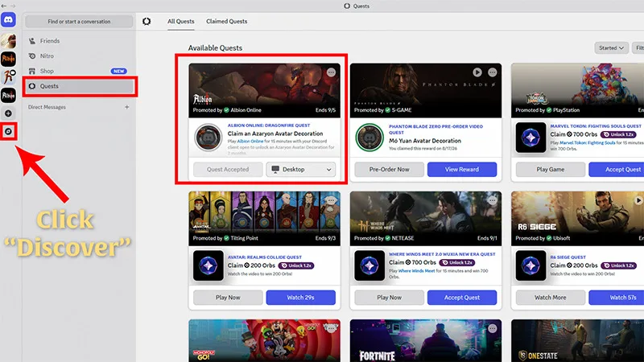Play the Phantom Blade quest video icon
The image size is (644, 362).
click(x=477, y=72)
